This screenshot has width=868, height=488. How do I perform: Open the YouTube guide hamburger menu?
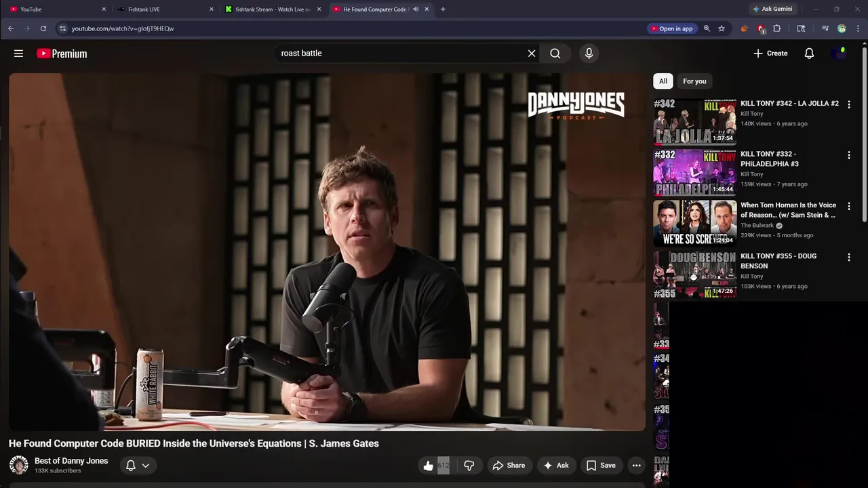click(x=19, y=54)
